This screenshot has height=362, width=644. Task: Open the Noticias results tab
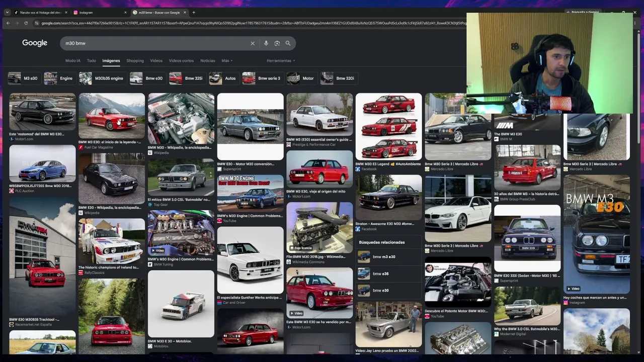click(208, 61)
